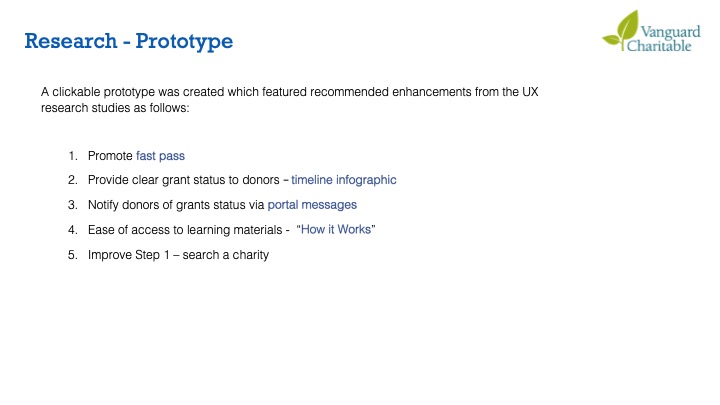The height and width of the screenshot is (405, 720).
Task: Click the green leaf logo icon
Action: pyautogui.click(x=621, y=29)
